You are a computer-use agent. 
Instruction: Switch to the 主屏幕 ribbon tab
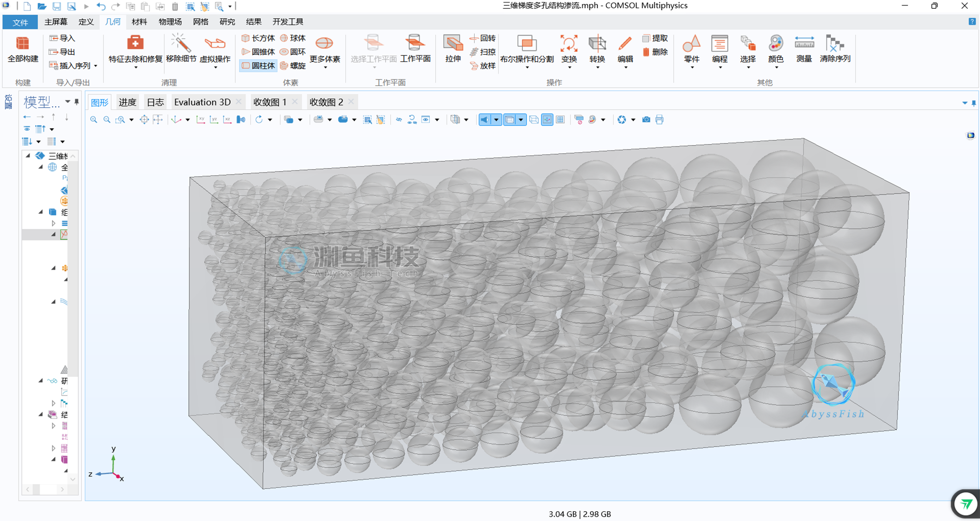pos(56,22)
